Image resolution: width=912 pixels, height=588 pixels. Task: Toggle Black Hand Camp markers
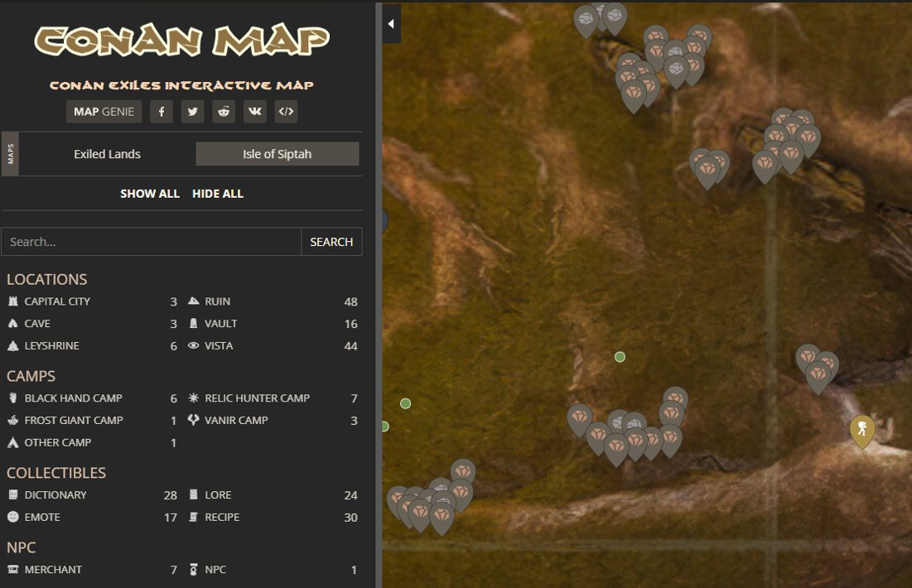pos(12,398)
